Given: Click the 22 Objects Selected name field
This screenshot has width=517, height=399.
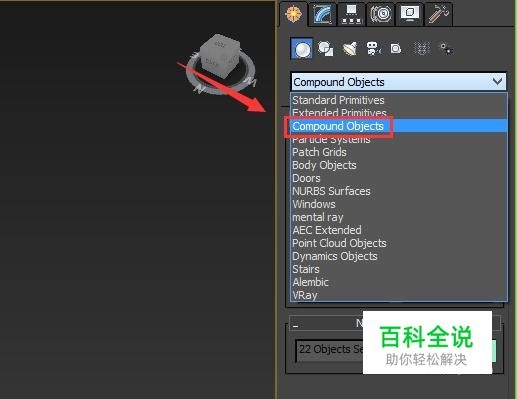Looking at the screenshot, I should [329, 350].
